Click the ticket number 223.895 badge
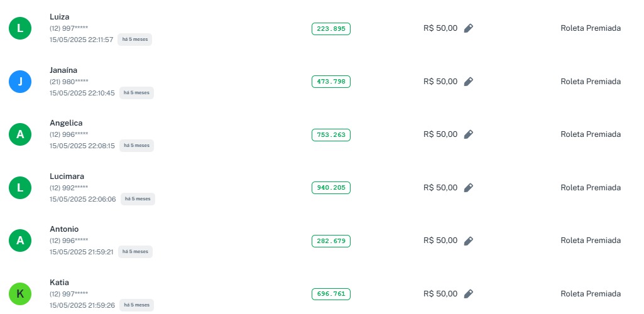The height and width of the screenshot is (314, 644). [331, 28]
